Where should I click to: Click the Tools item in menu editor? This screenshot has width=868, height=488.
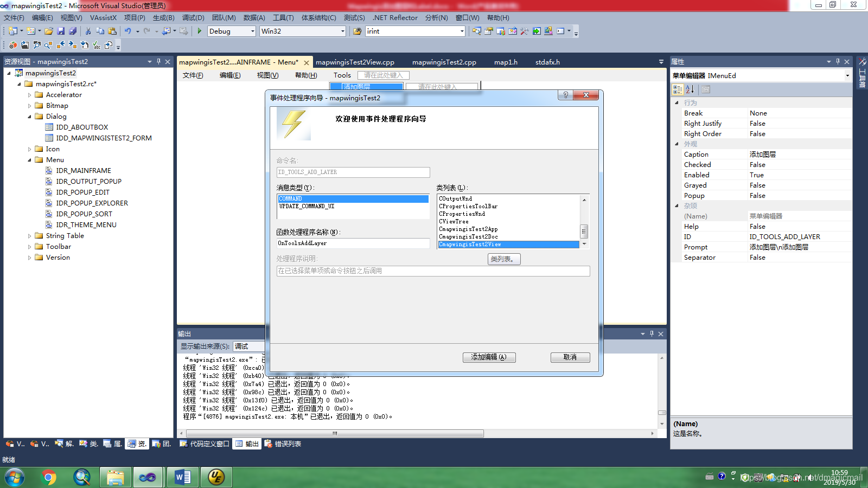[342, 75]
